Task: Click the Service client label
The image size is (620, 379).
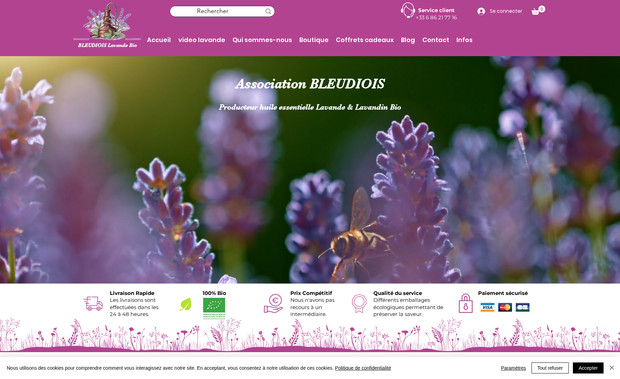Action: [436, 10]
